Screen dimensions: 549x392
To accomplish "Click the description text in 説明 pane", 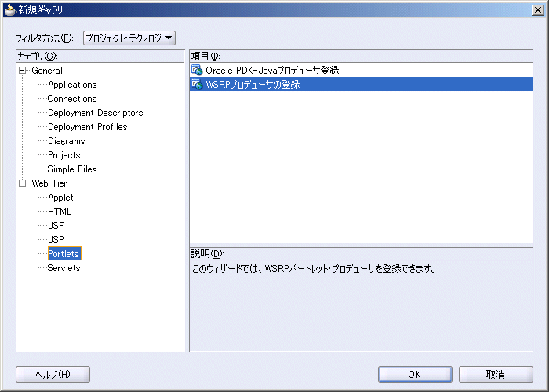I will [314, 269].
